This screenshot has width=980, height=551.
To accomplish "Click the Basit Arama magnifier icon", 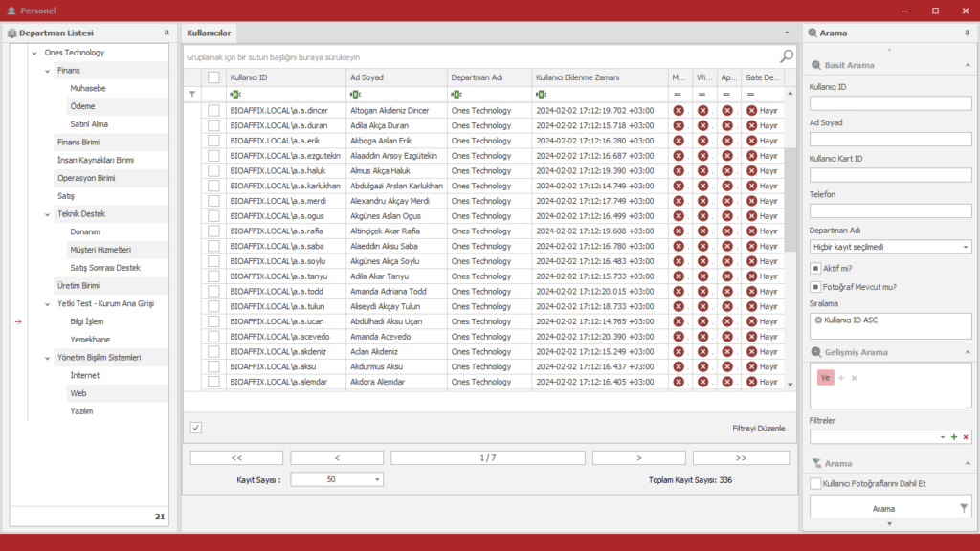I will tap(815, 65).
